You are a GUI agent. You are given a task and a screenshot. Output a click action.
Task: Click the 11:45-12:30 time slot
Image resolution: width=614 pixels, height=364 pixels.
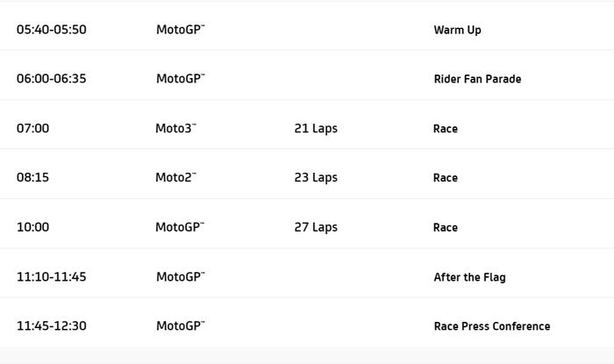[52, 326]
